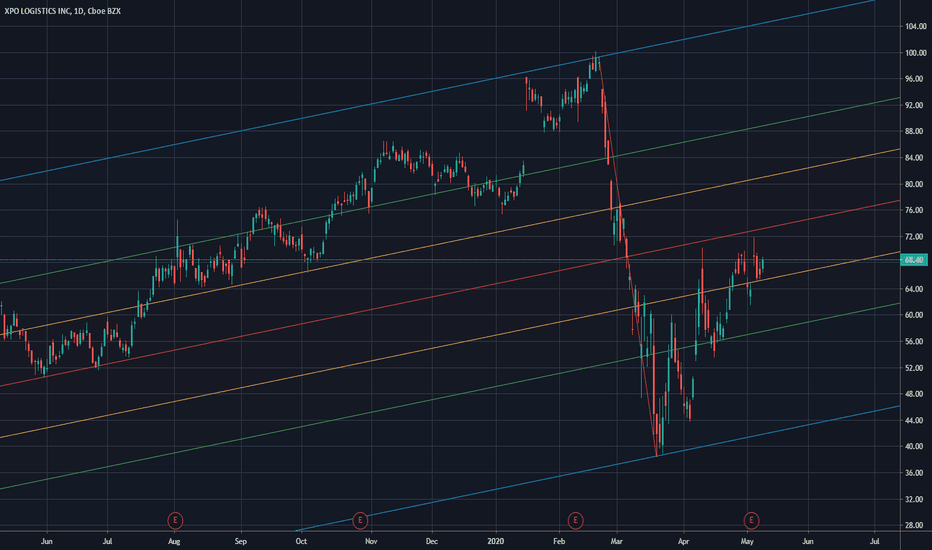Image resolution: width=932 pixels, height=550 pixels.
Task: Click the 72.00 price axis label
Action: 915,237
